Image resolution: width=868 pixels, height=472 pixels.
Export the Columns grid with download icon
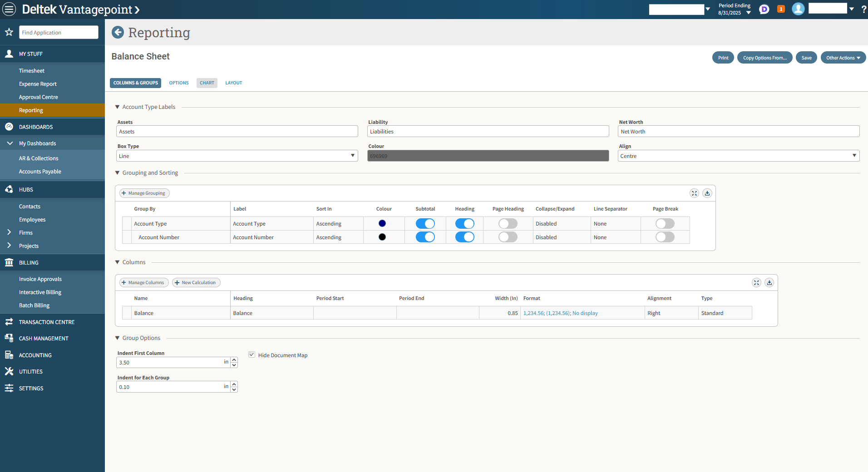pos(769,283)
